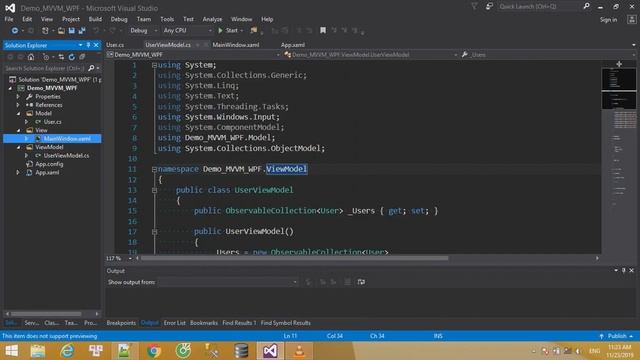Click the account avatar icon beside Sign in

(x=631, y=20)
